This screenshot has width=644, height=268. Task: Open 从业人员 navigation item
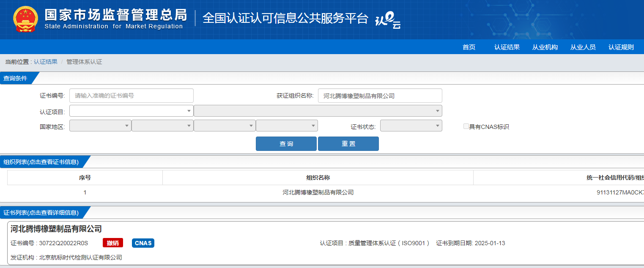pyautogui.click(x=583, y=47)
